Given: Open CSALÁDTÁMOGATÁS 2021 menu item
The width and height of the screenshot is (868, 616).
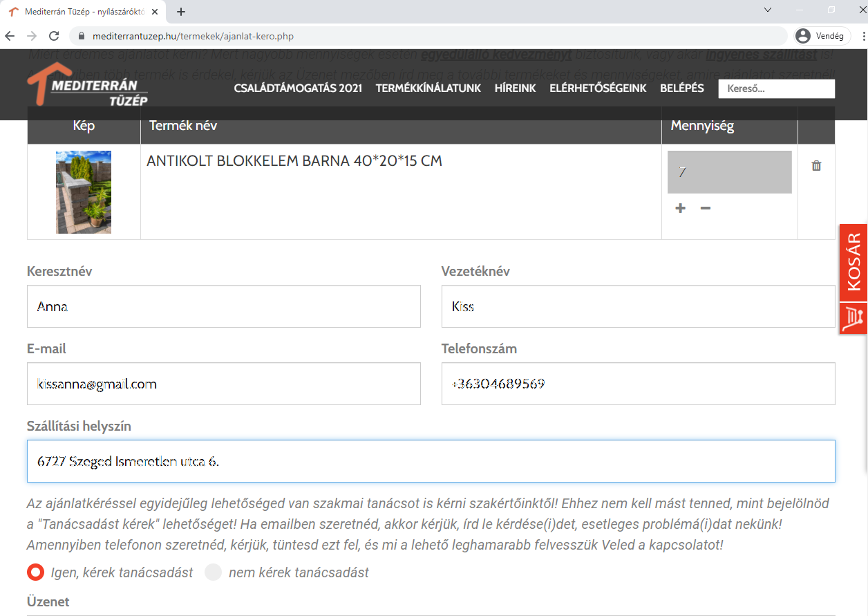Looking at the screenshot, I should click(298, 88).
